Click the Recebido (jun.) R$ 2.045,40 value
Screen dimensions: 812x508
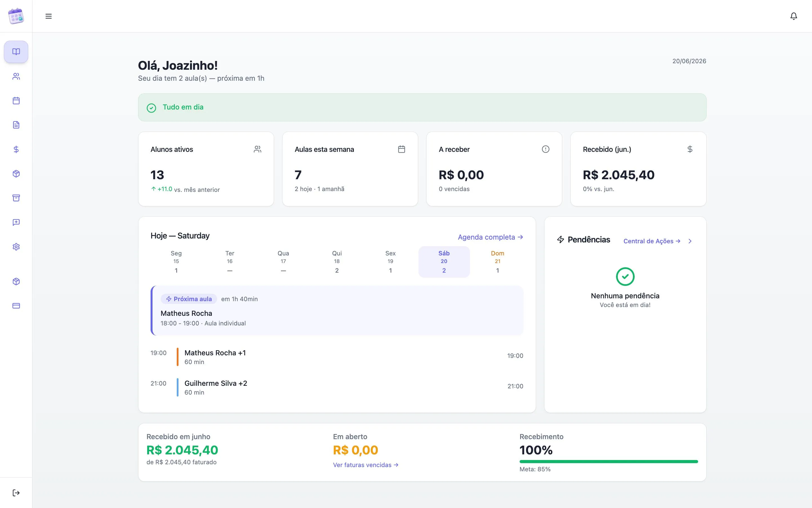point(619,175)
